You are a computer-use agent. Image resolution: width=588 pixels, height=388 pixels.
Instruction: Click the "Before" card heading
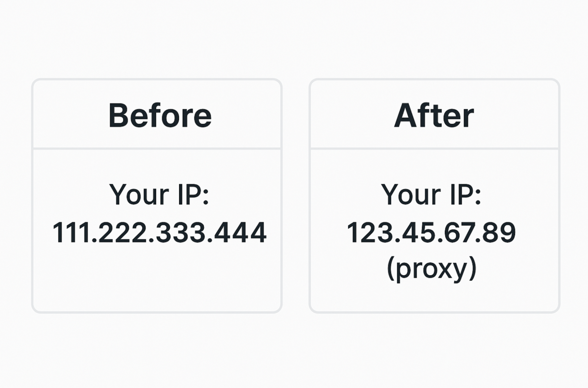160,116
